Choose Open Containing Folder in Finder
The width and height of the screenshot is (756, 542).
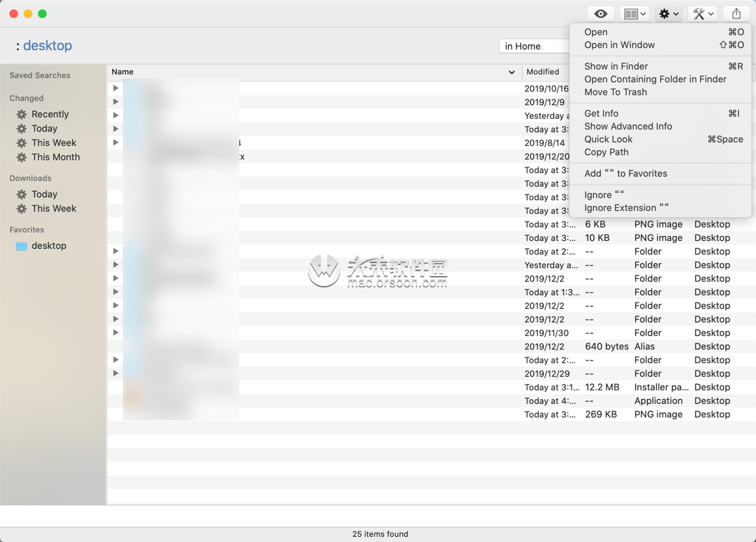click(x=660, y=79)
